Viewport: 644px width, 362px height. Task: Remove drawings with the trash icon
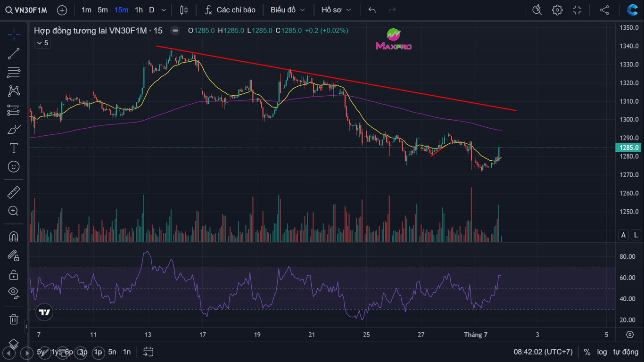(x=14, y=319)
